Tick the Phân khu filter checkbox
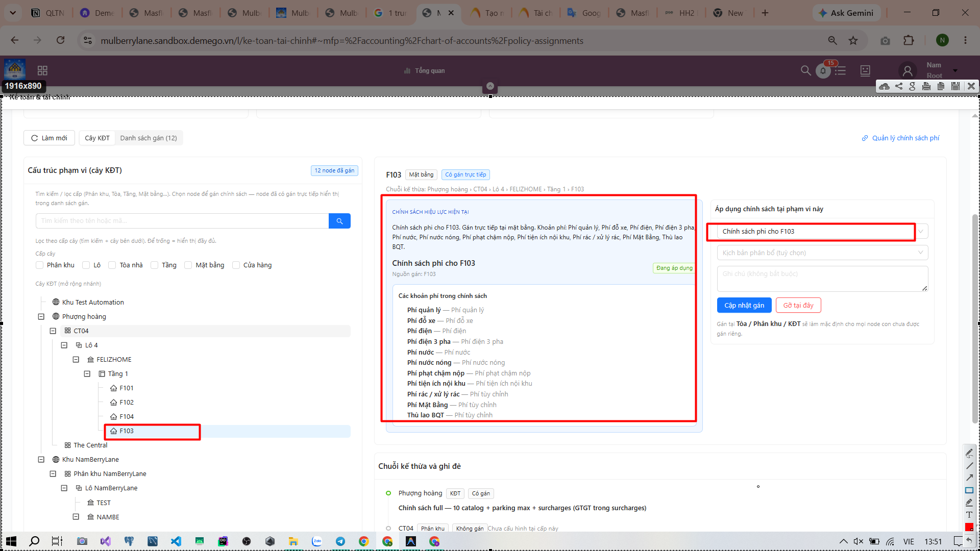 click(39, 265)
